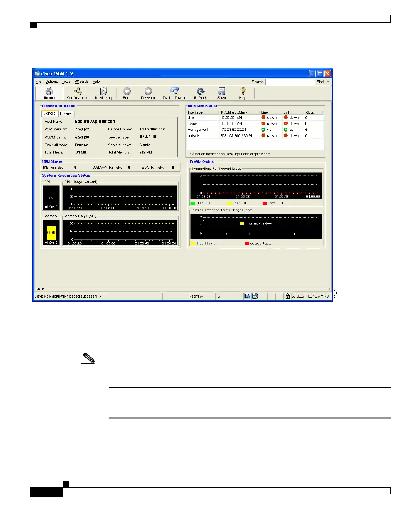Select the outside interface row

coord(255,135)
